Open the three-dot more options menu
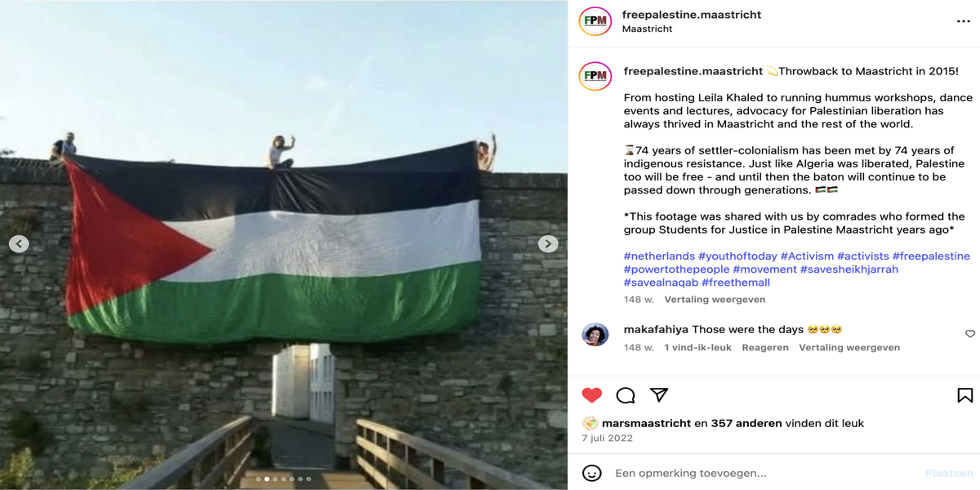 pos(964,21)
